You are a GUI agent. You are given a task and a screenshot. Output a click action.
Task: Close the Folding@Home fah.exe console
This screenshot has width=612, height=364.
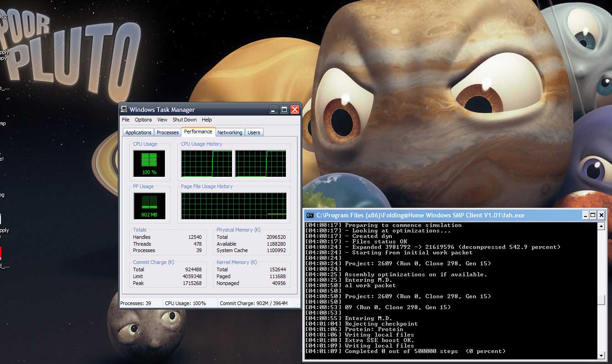click(601, 215)
